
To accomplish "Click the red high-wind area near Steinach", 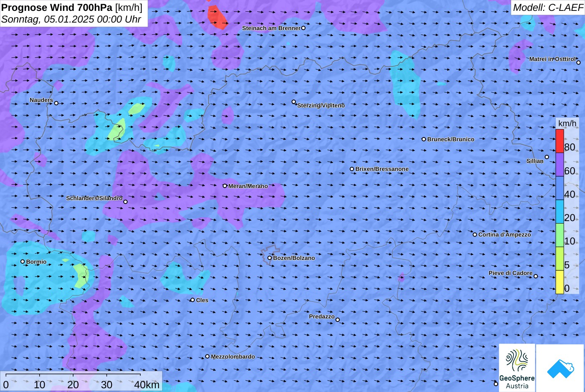I will [x=218, y=18].
